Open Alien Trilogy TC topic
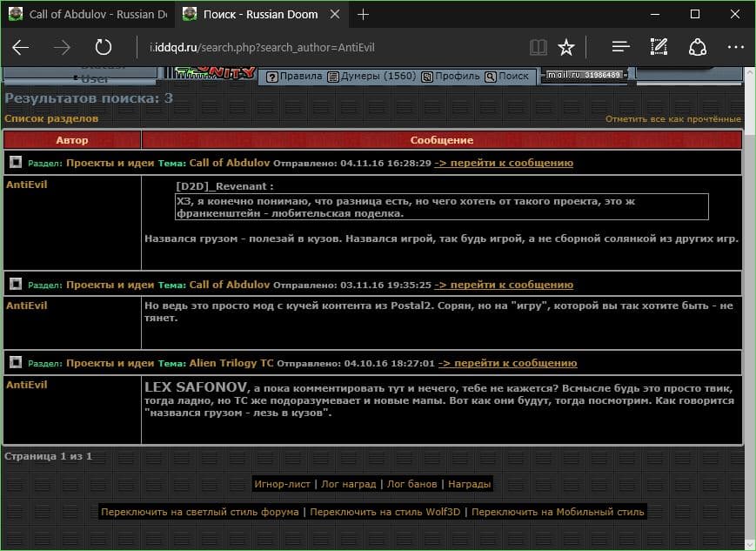The width and height of the screenshot is (756, 551). click(231, 363)
